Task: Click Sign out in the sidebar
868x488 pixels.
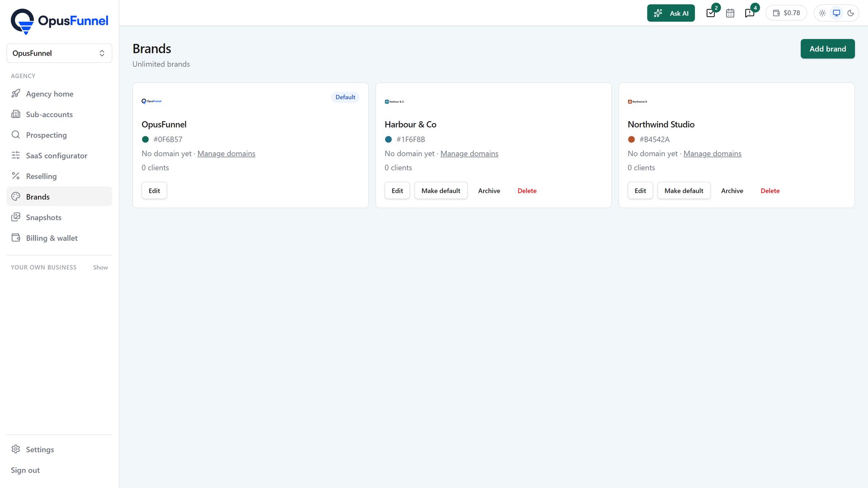Action: pos(25,470)
